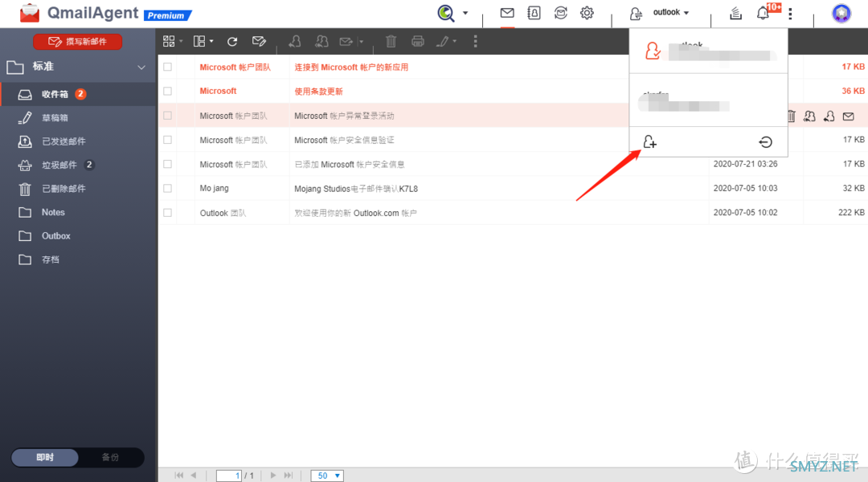Click the page number input field
This screenshot has height=482, width=868.
pos(228,476)
